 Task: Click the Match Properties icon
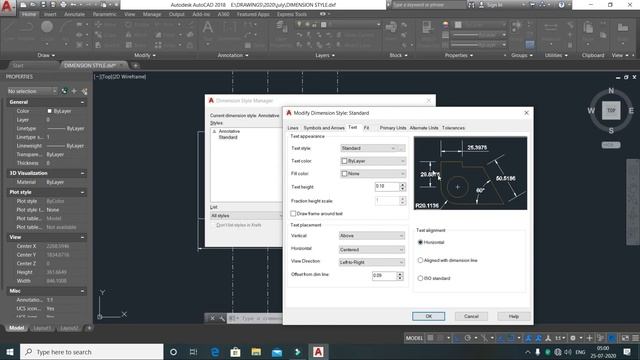427,27
